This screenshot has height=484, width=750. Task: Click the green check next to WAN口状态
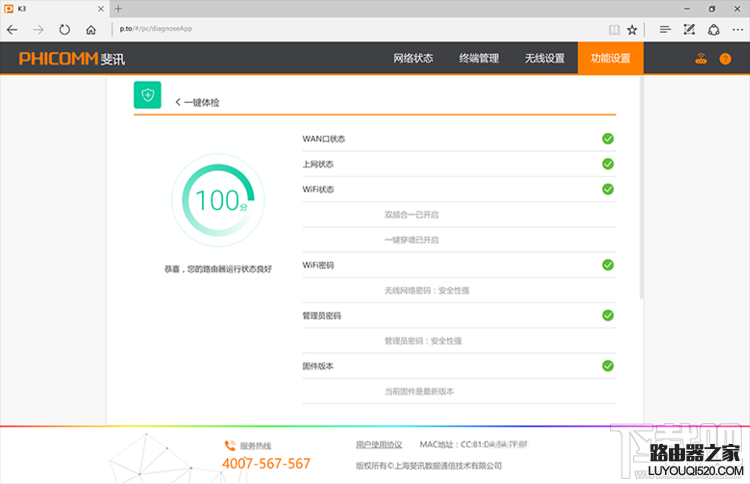click(x=608, y=139)
